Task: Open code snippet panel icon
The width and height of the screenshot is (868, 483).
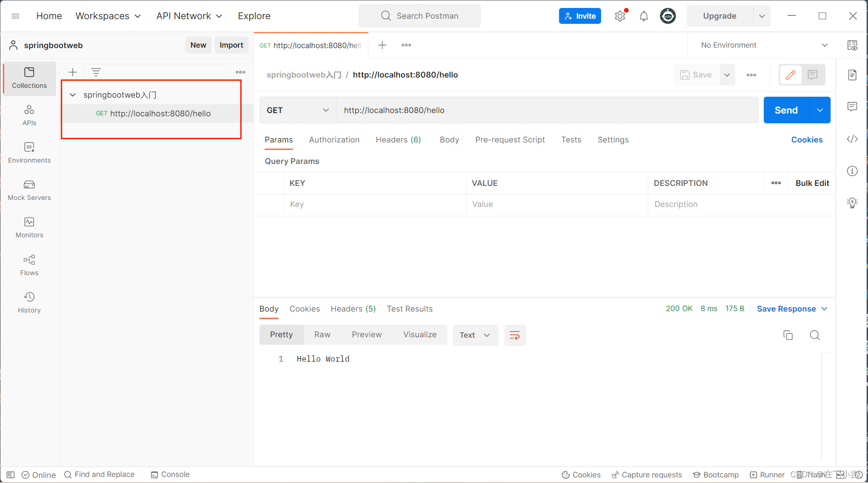Action: pos(852,139)
